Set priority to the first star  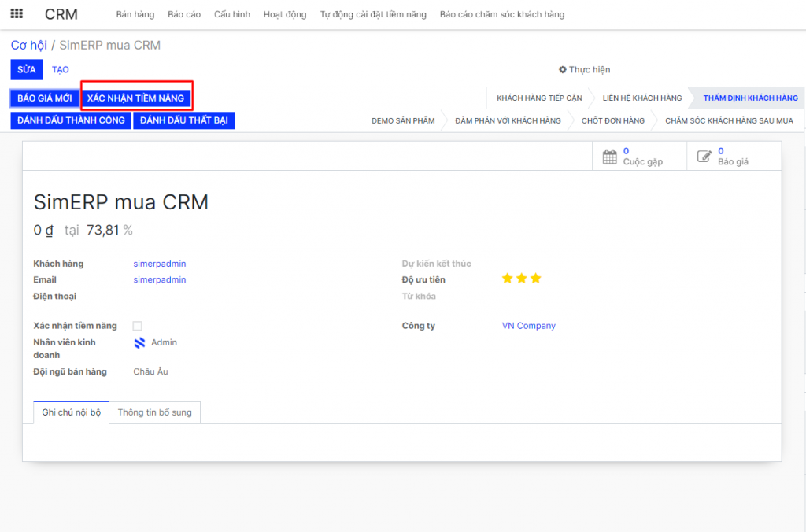508,279
